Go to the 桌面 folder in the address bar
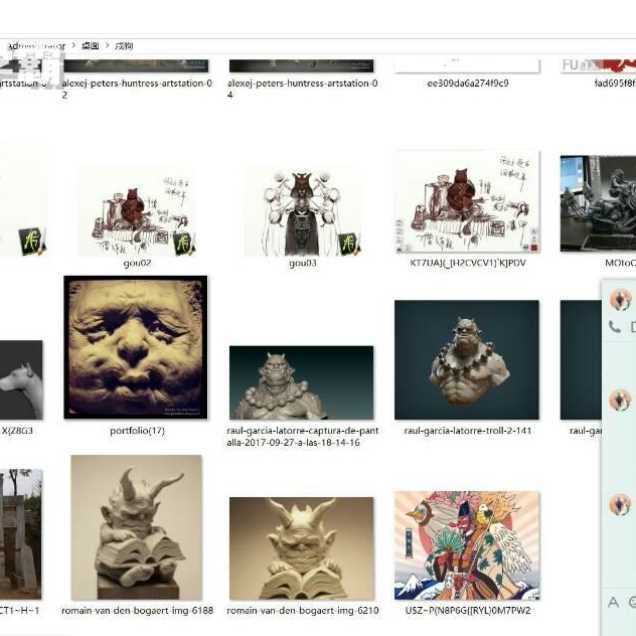 (x=90, y=45)
